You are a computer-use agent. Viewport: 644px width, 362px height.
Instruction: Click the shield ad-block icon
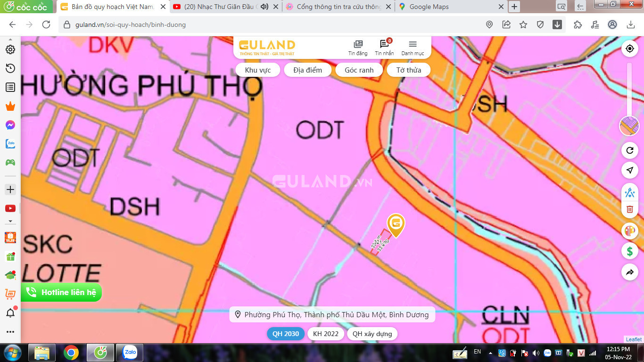tap(540, 25)
